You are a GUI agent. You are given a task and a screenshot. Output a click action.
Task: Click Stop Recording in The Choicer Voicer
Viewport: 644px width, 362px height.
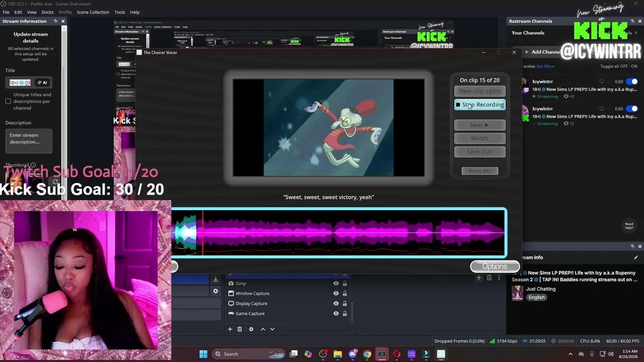click(x=479, y=105)
